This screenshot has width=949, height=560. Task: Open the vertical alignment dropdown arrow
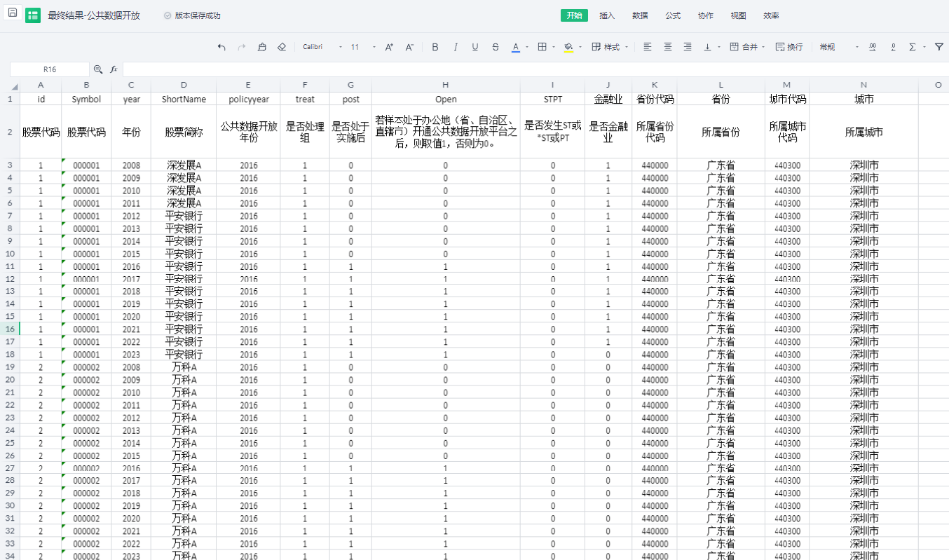tap(720, 47)
